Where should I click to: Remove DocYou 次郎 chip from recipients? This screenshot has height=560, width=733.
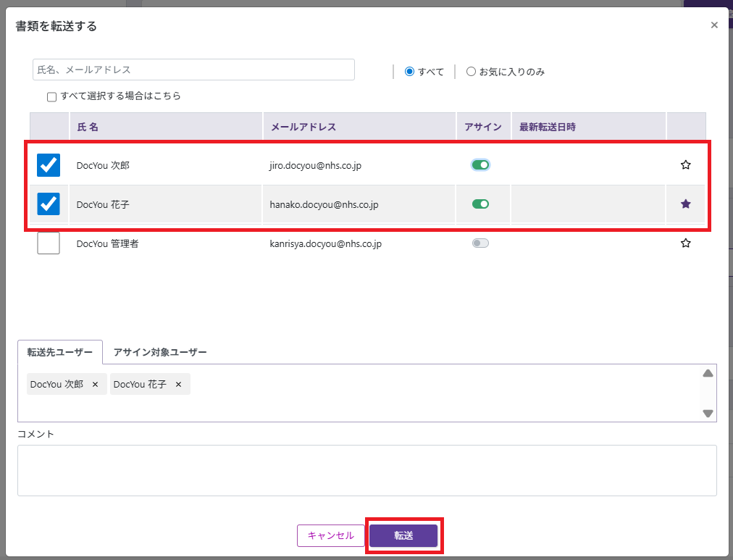coord(95,385)
